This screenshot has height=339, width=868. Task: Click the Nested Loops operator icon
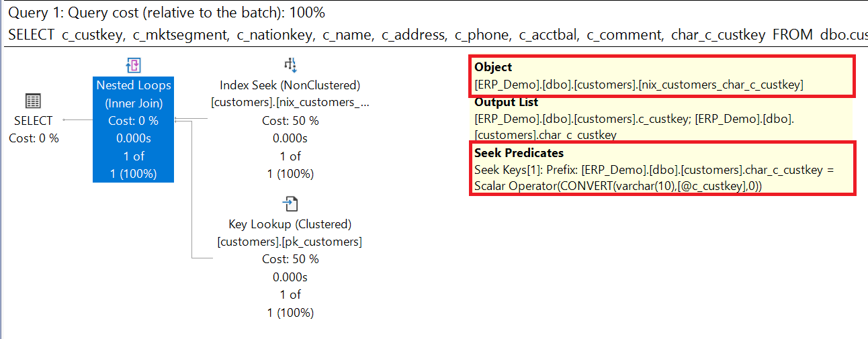click(x=133, y=66)
